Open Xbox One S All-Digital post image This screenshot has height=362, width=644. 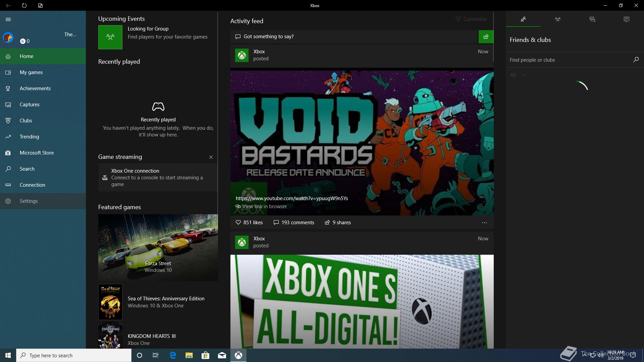[362, 302]
